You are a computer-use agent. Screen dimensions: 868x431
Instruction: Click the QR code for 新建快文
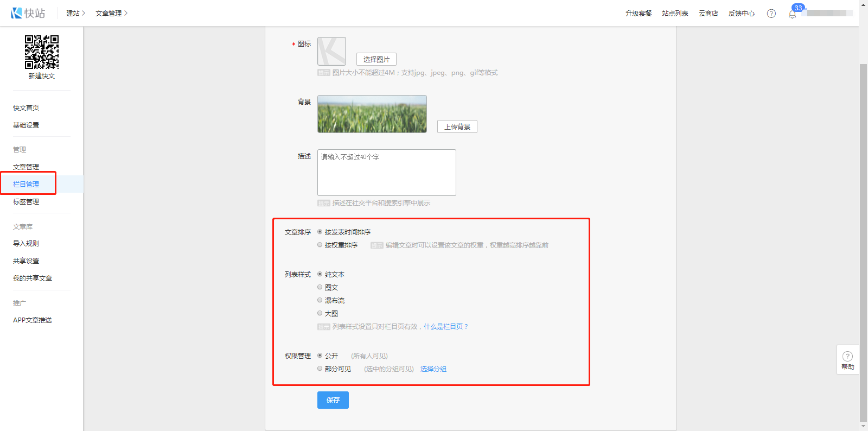tap(42, 52)
